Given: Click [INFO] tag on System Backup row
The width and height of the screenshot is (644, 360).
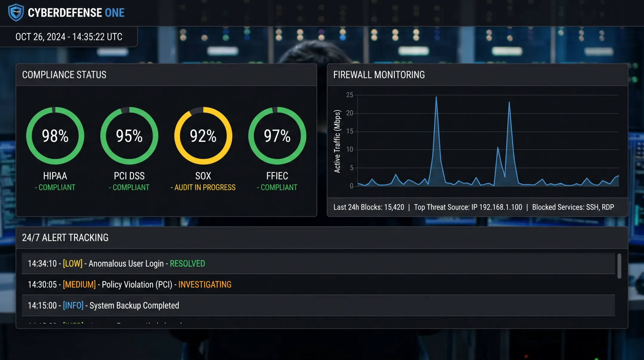Looking at the screenshot, I should point(73,305).
